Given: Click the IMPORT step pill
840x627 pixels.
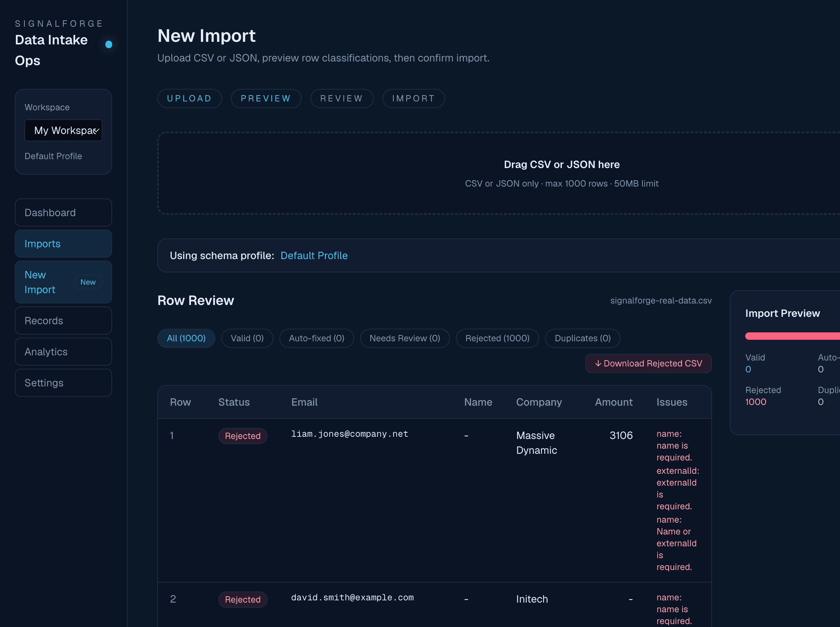Looking at the screenshot, I should pos(414,99).
